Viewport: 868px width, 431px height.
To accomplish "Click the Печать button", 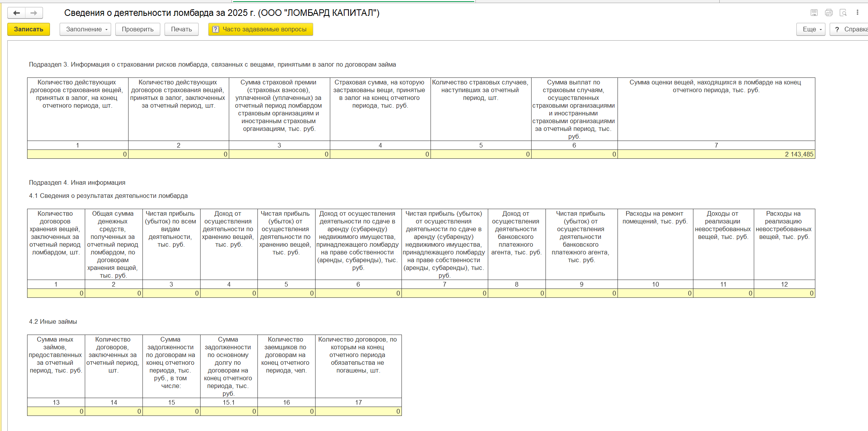I will [x=181, y=29].
